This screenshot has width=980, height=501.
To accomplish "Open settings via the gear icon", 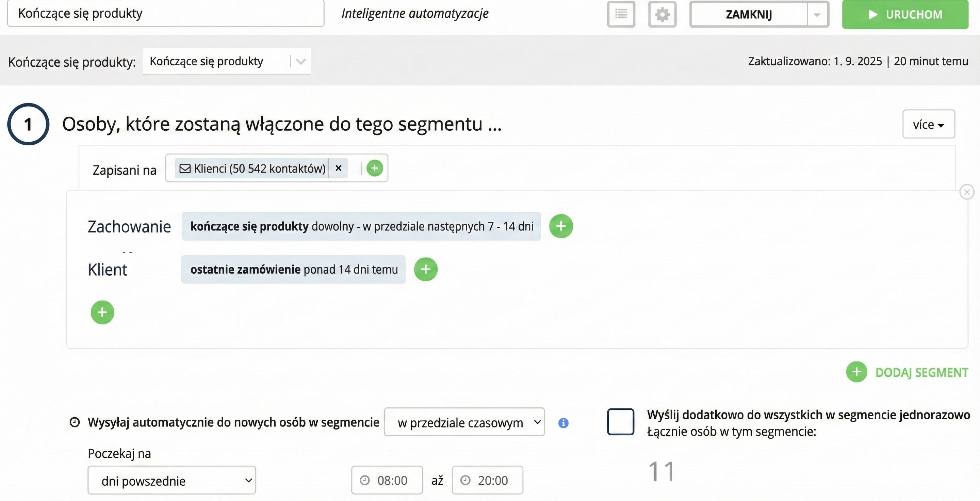I will click(662, 14).
